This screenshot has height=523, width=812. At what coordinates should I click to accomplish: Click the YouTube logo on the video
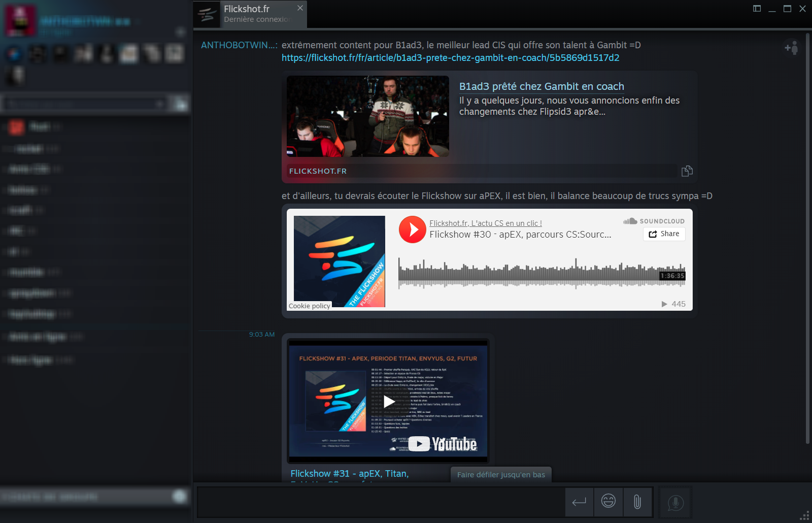pyautogui.click(x=443, y=444)
